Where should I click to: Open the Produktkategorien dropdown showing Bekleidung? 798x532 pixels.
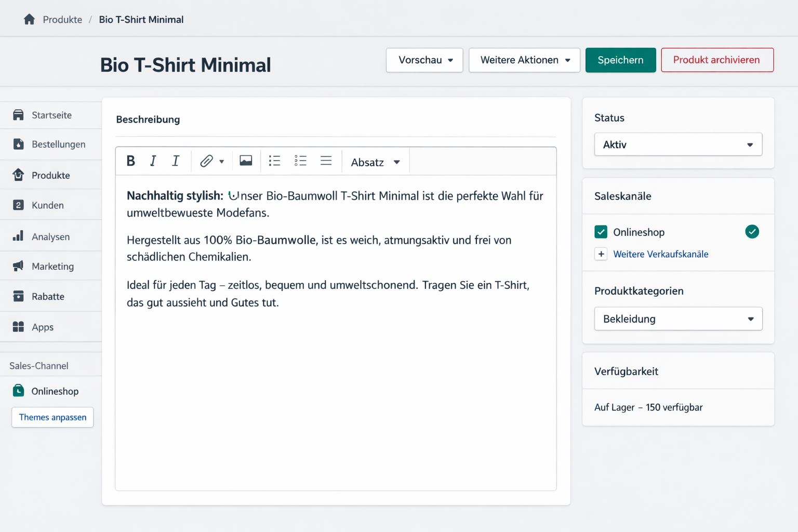[678, 319]
